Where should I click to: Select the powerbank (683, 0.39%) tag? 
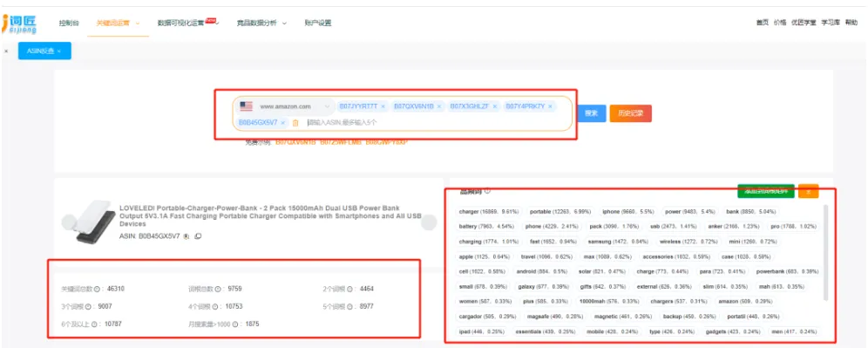[787, 271]
